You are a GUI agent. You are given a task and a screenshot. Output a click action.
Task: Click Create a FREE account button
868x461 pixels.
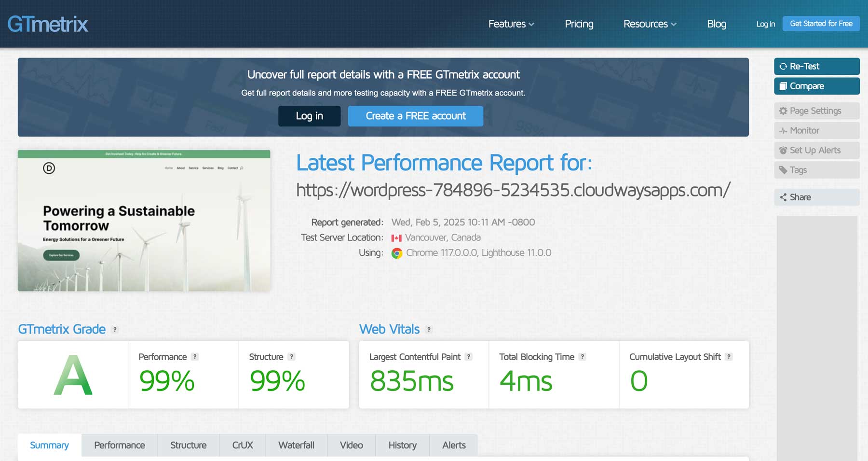pos(415,116)
